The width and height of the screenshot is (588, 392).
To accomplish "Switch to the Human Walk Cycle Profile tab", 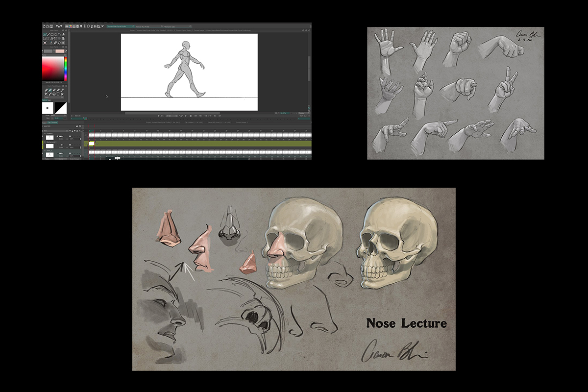I will click(121, 26).
